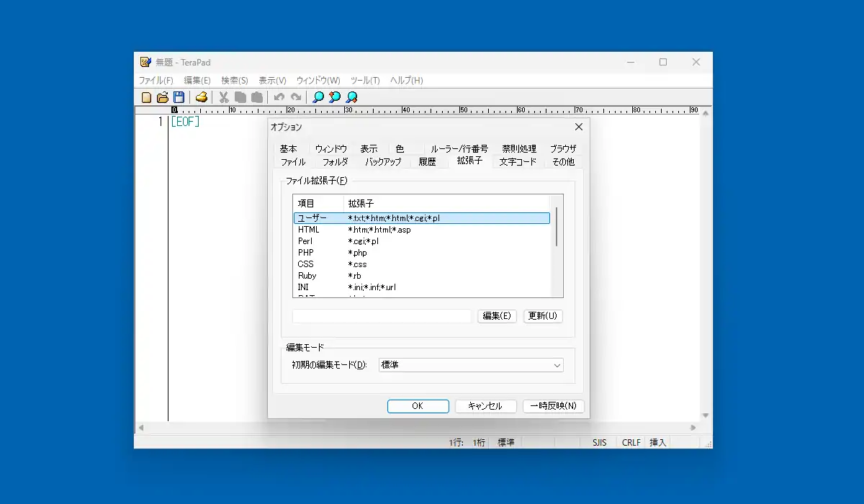This screenshot has width=864, height=504.
Task: Switch to the 文字コード tab
Action: (518, 162)
